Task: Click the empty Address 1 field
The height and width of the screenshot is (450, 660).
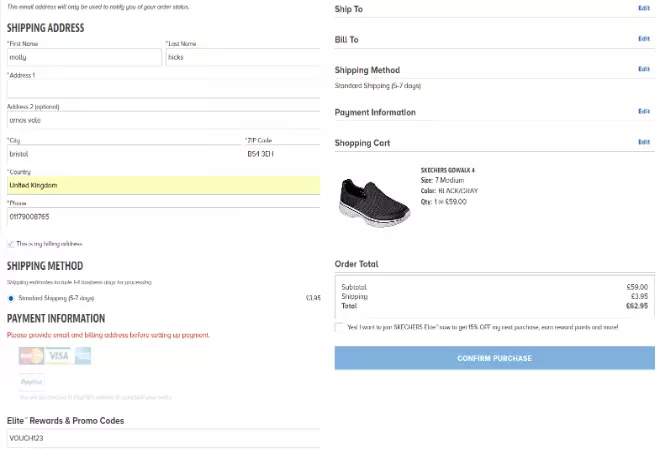Action: [x=163, y=89]
